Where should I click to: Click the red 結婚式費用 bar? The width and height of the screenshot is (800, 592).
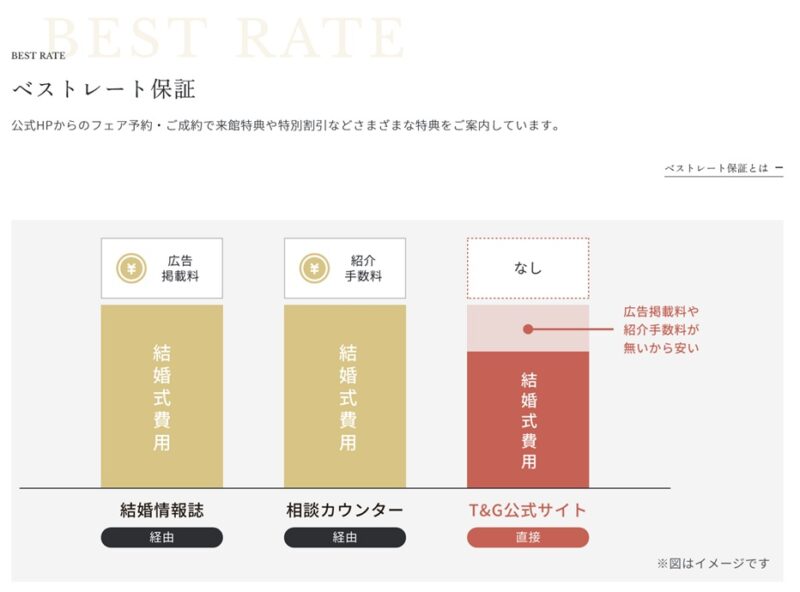(x=528, y=420)
